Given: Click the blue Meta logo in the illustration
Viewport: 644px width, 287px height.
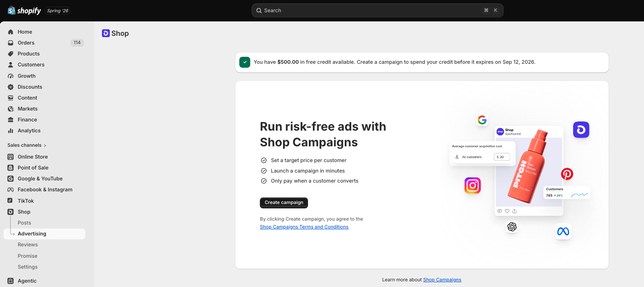Looking at the screenshot, I should tap(563, 232).
